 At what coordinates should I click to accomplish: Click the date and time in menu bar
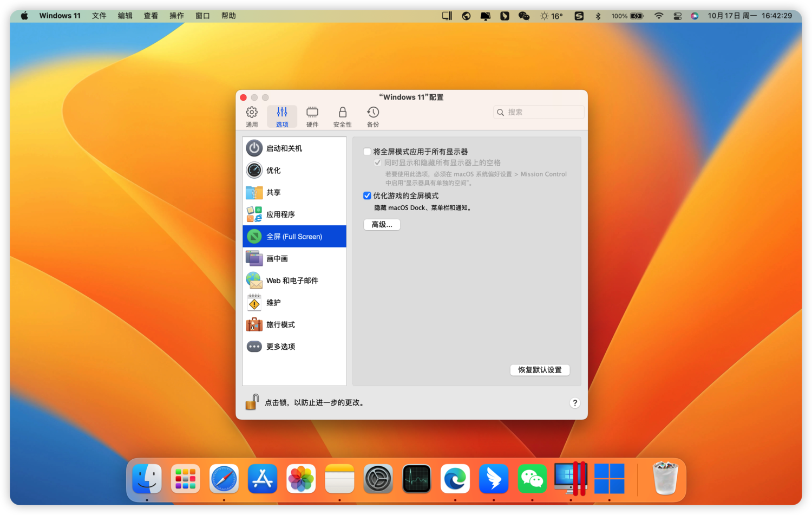(x=750, y=16)
